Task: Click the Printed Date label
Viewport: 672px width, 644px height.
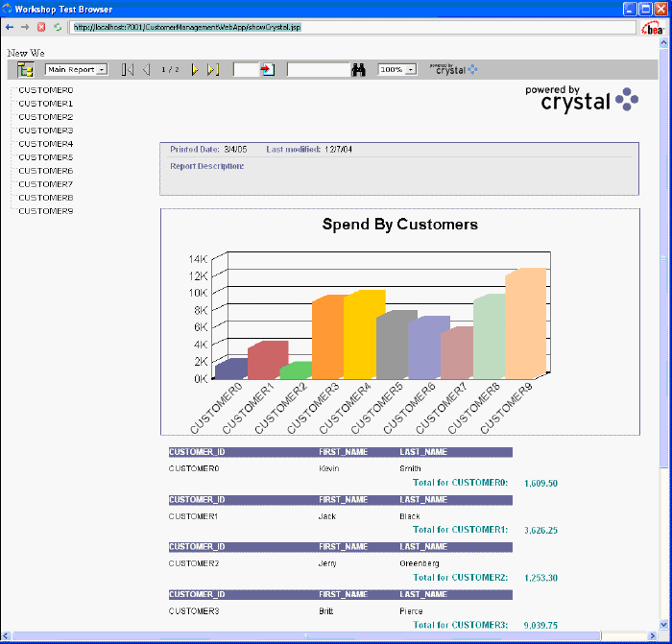Action: [x=195, y=149]
